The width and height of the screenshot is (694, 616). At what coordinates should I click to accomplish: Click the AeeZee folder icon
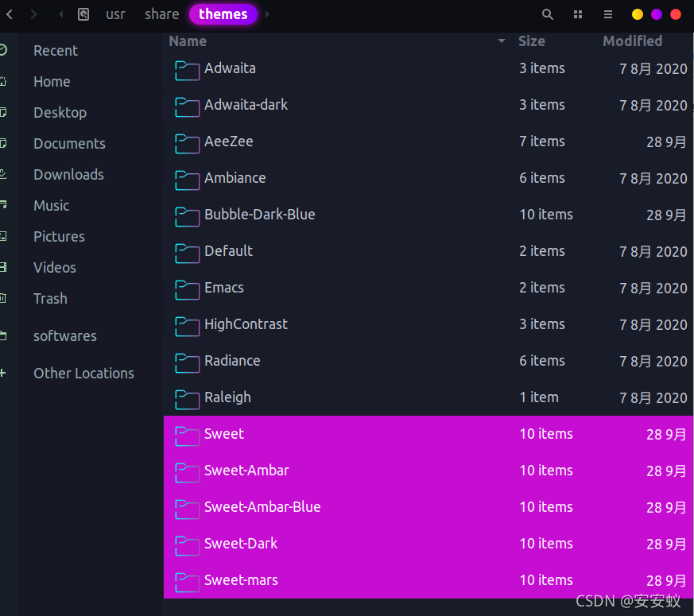click(187, 143)
